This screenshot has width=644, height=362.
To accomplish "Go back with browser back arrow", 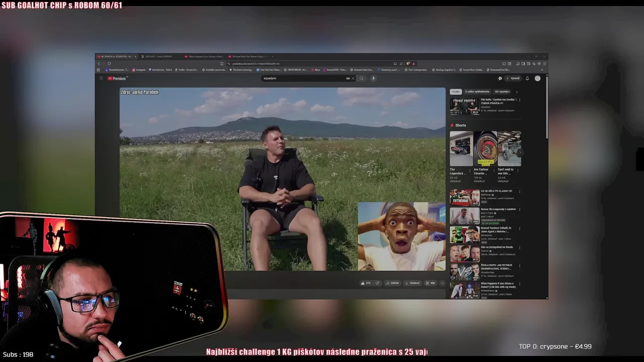I will click(99, 64).
